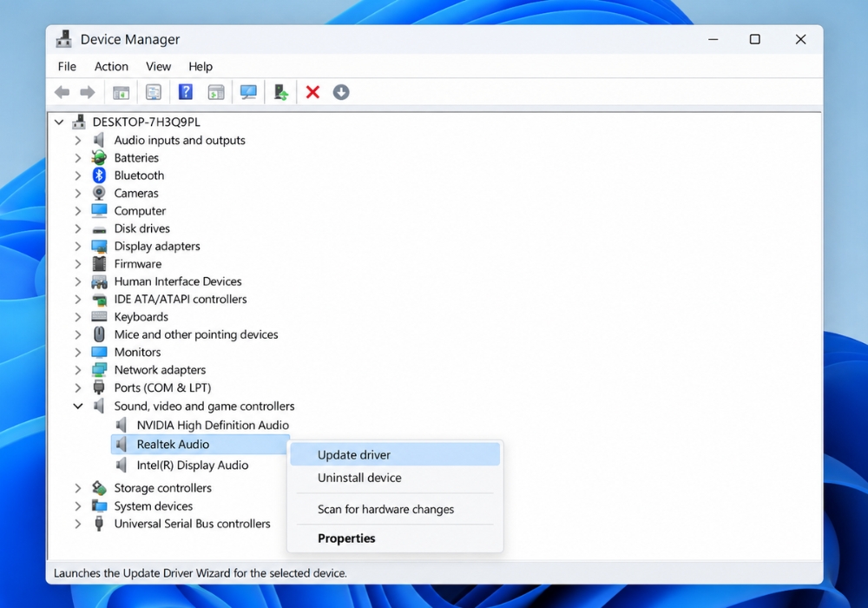The height and width of the screenshot is (608, 868).
Task: Click the Action Pane toolbar icon
Action: click(x=216, y=92)
